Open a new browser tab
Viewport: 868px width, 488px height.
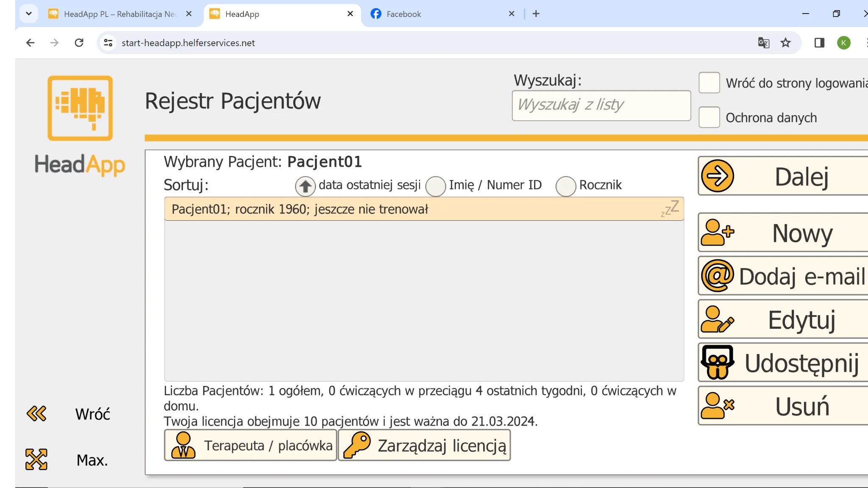(536, 14)
